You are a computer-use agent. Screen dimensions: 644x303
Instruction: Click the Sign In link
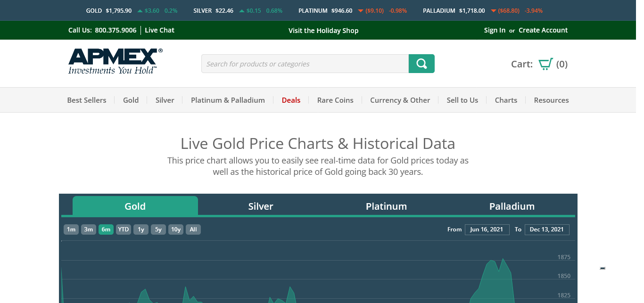point(495,30)
